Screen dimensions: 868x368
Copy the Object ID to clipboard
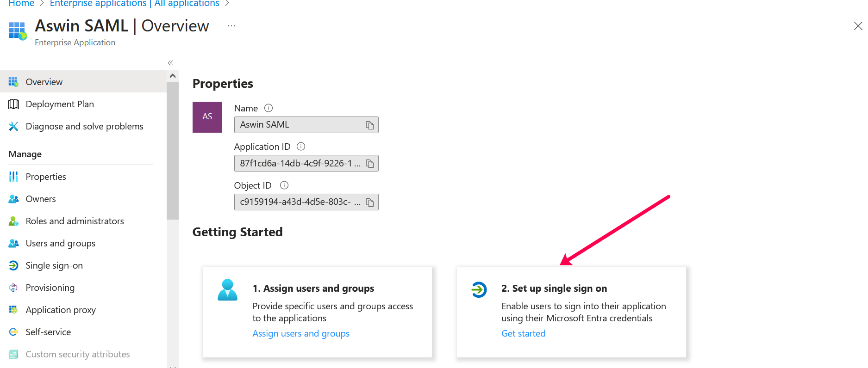tap(370, 202)
